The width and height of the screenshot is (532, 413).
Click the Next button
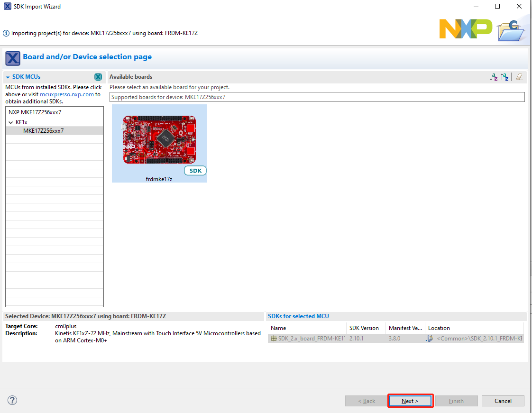tap(410, 401)
